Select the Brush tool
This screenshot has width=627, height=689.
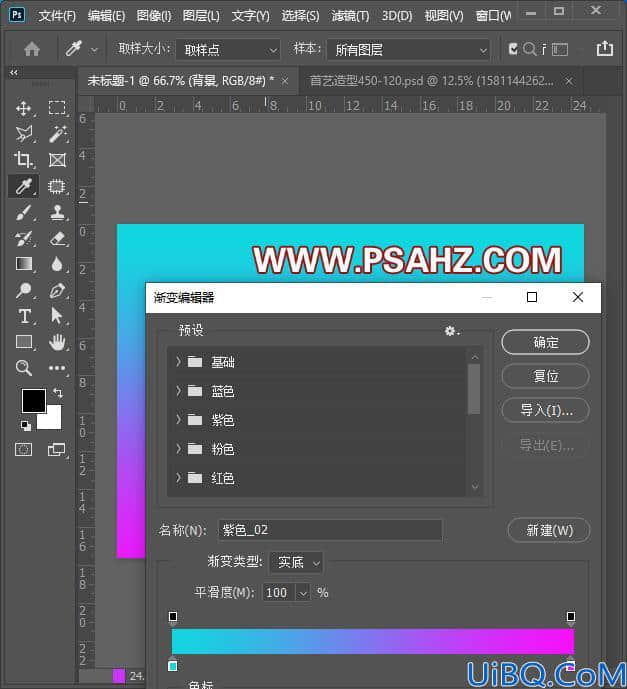pyautogui.click(x=23, y=213)
